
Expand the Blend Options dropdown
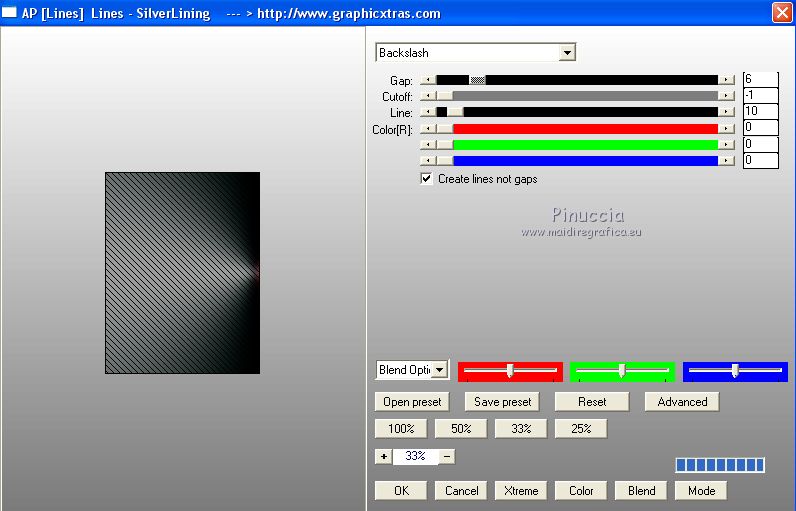[x=440, y=369]
